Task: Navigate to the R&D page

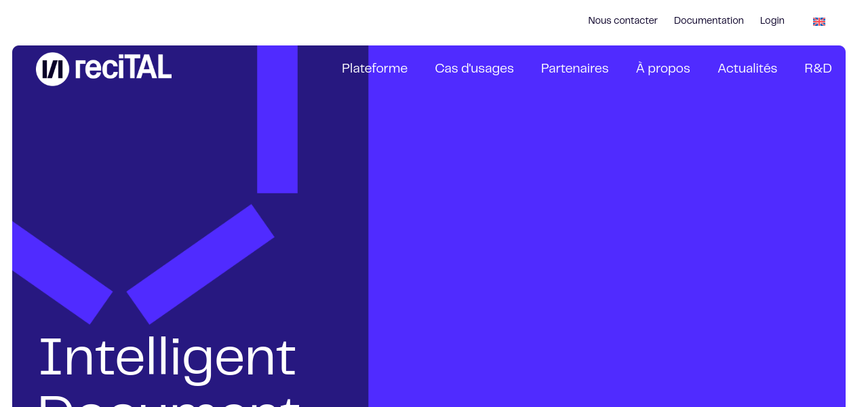Action: coord(818,69)
